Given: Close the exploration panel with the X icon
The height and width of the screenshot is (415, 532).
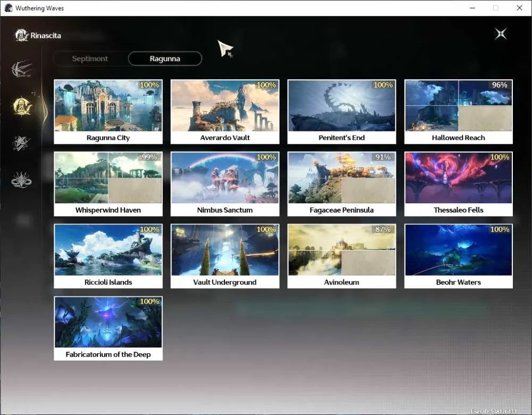Looking at the screenshot, I should tap(501, 34).
